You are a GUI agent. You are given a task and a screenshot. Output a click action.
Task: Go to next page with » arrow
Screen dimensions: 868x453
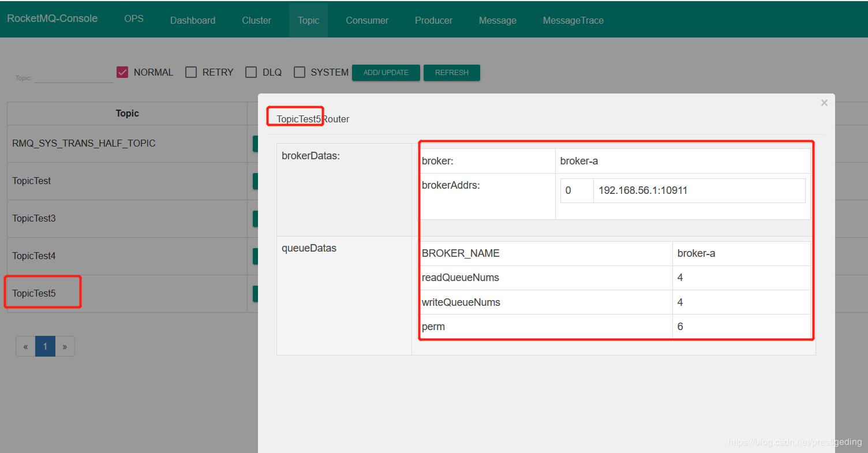tap(65, 347)
